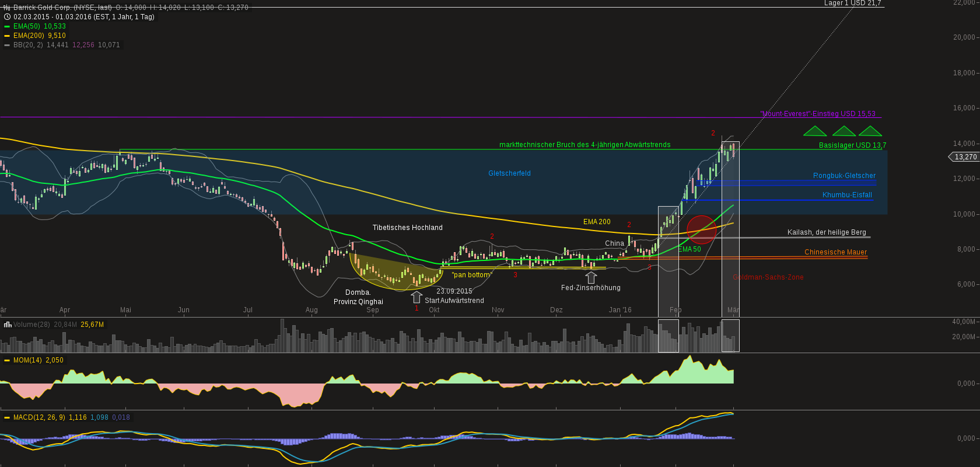Viewport: 980px width, 467px height.
Task: Select the yellow EMA(200) legend swatch
Action: (7, 36)
